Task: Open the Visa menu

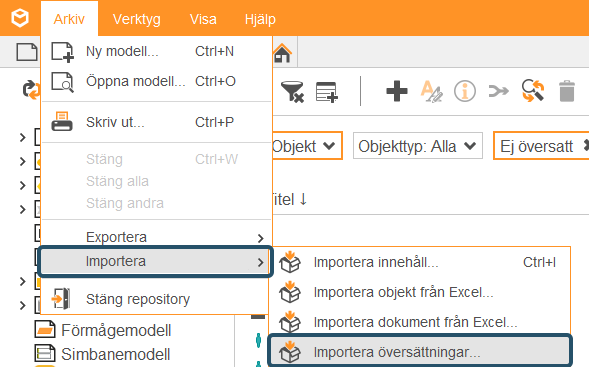Action: point(203,19)
